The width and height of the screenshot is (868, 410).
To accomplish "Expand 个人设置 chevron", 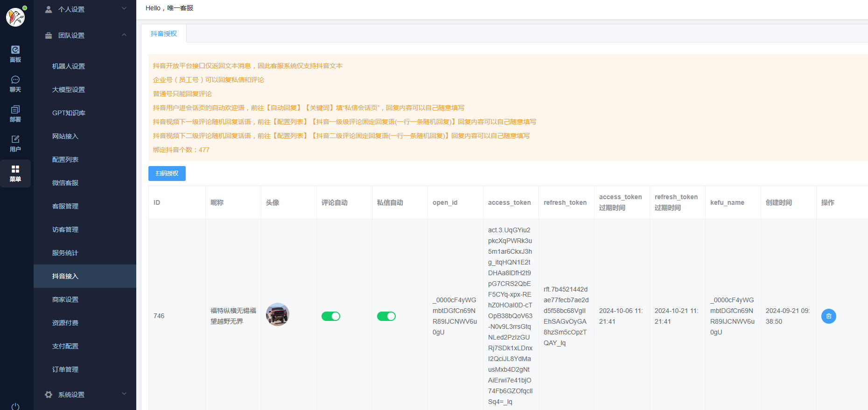I will [124, 8].
